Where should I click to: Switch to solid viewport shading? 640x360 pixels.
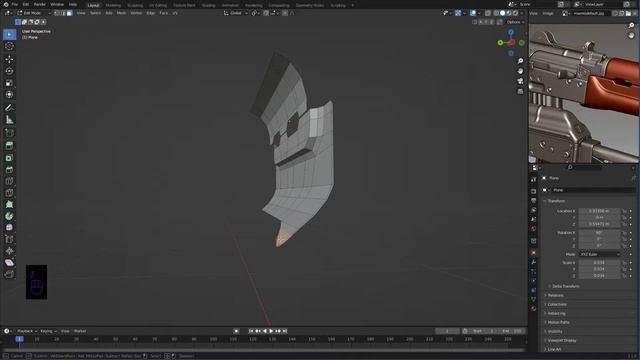click(x=503, y=13)
